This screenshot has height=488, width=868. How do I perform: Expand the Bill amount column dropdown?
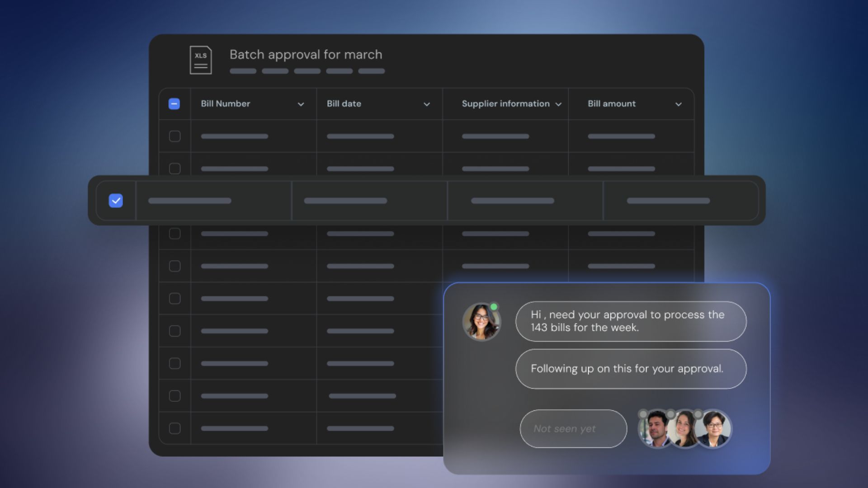(x=678, y=104)
